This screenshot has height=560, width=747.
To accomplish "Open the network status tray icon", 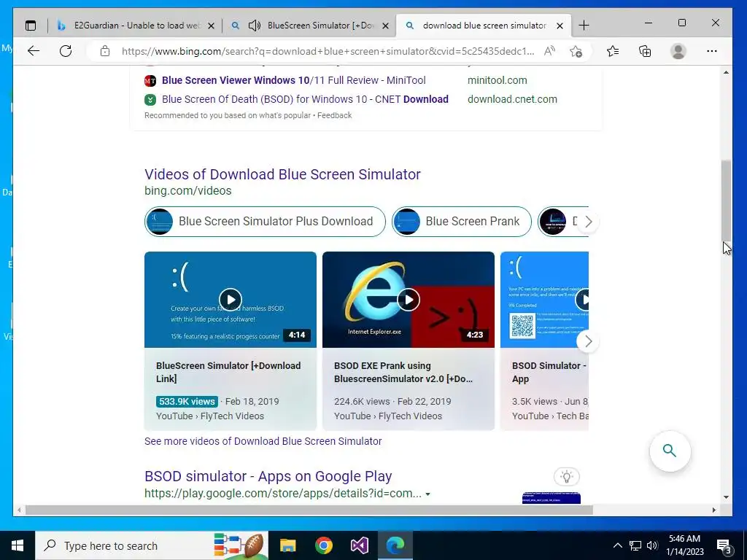I will coord(635,545).
